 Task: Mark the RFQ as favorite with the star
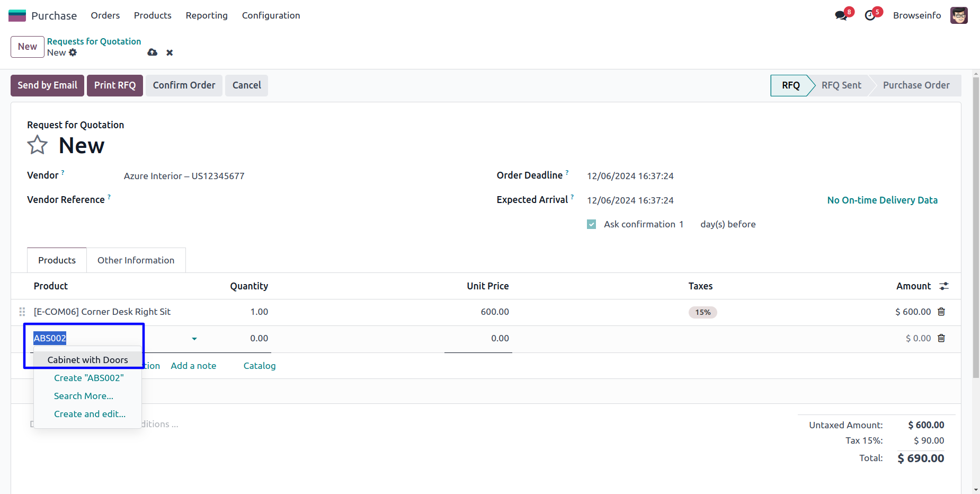[x=38, y=145]
